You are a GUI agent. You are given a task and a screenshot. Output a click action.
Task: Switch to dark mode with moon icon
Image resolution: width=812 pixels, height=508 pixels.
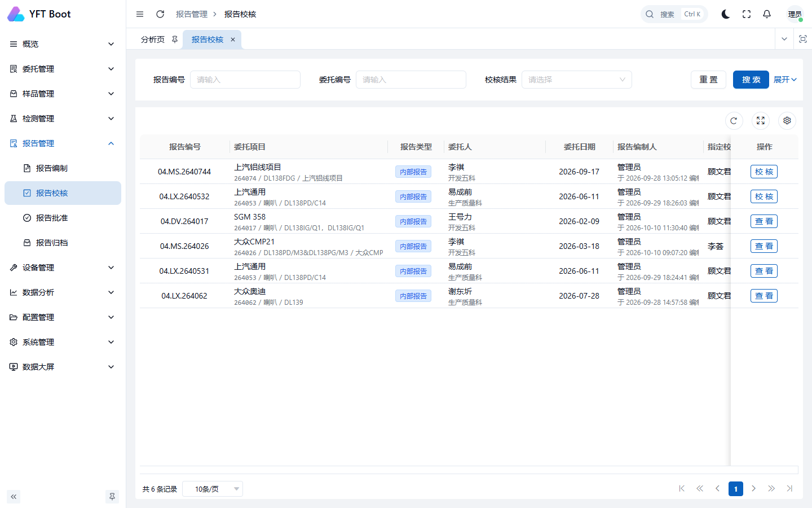pyautogui.click(x=726, y=14)
